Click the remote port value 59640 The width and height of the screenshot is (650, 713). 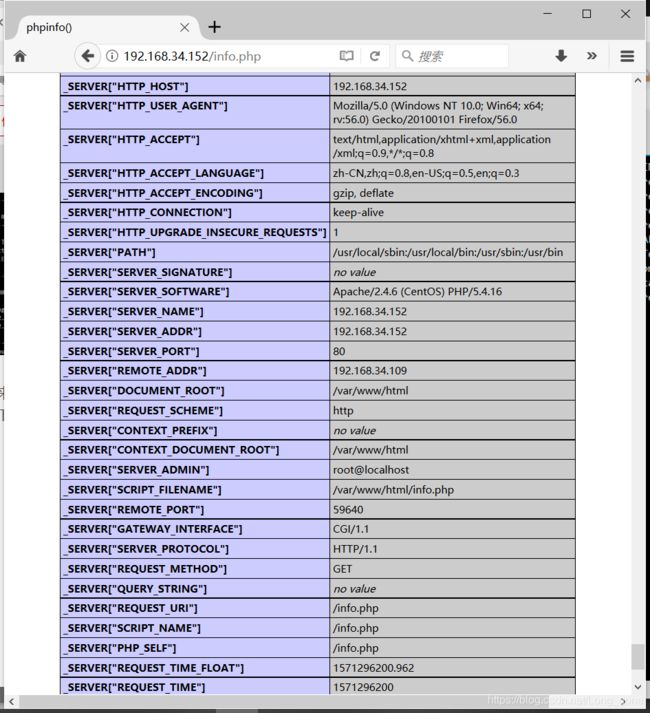pyautogui.click(x=453, y=509)
